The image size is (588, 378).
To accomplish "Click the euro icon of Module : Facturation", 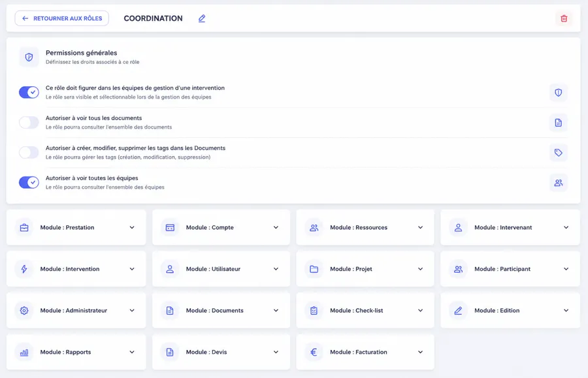I will (314, 352).
